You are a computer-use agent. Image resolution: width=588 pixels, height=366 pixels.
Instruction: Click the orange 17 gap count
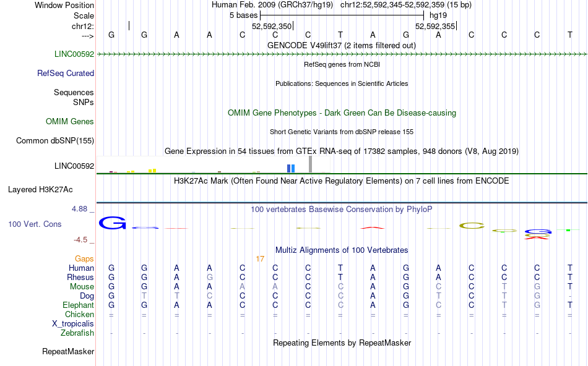260,259
